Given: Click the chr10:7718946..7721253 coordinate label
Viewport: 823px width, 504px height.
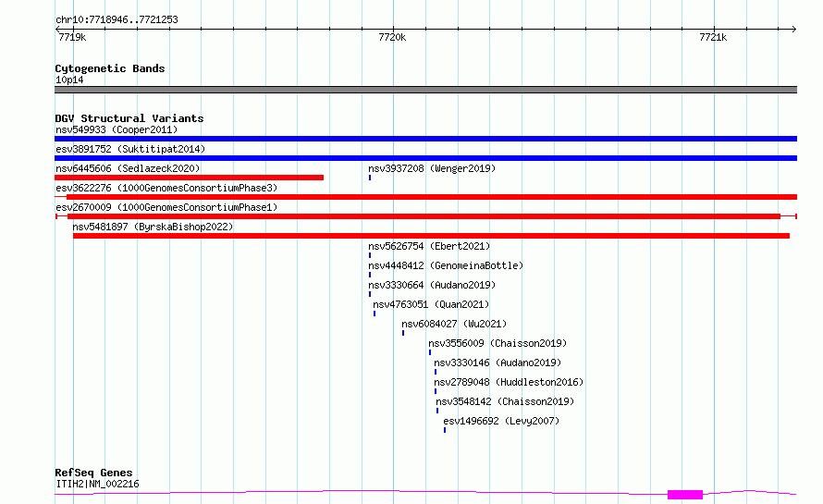Looking at the screenshot, I should tap(117, 20).
